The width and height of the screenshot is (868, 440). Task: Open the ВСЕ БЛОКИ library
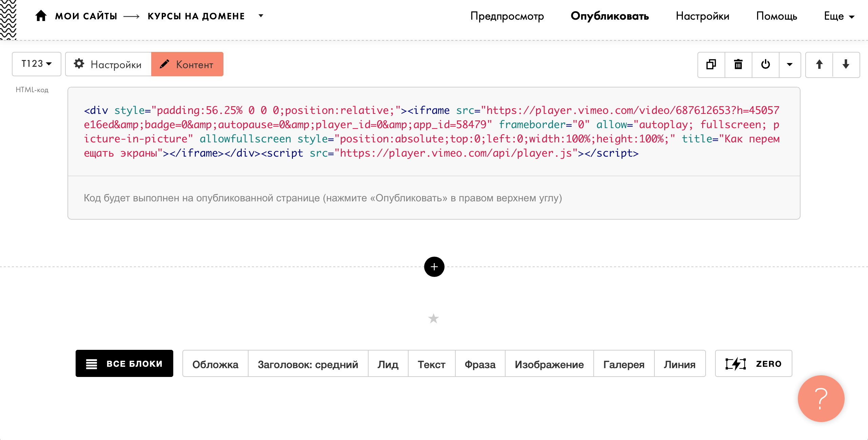(124, 363)
